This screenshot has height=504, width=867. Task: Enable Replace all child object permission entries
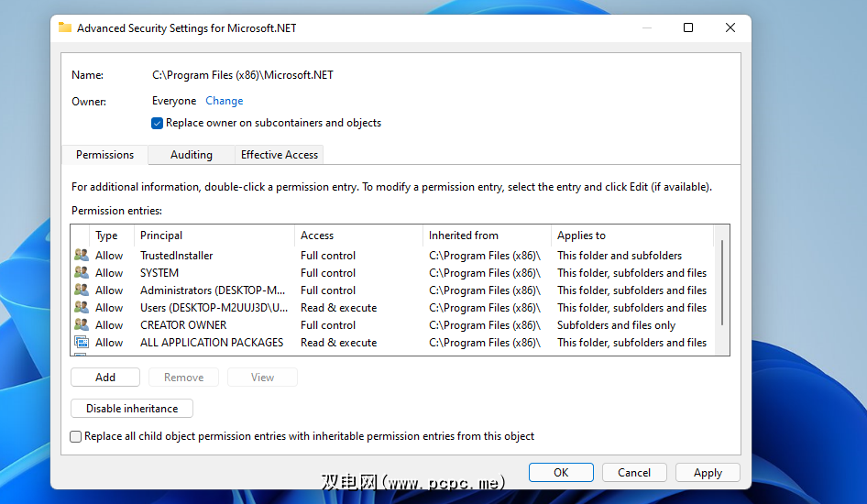(x=76, y=436)
